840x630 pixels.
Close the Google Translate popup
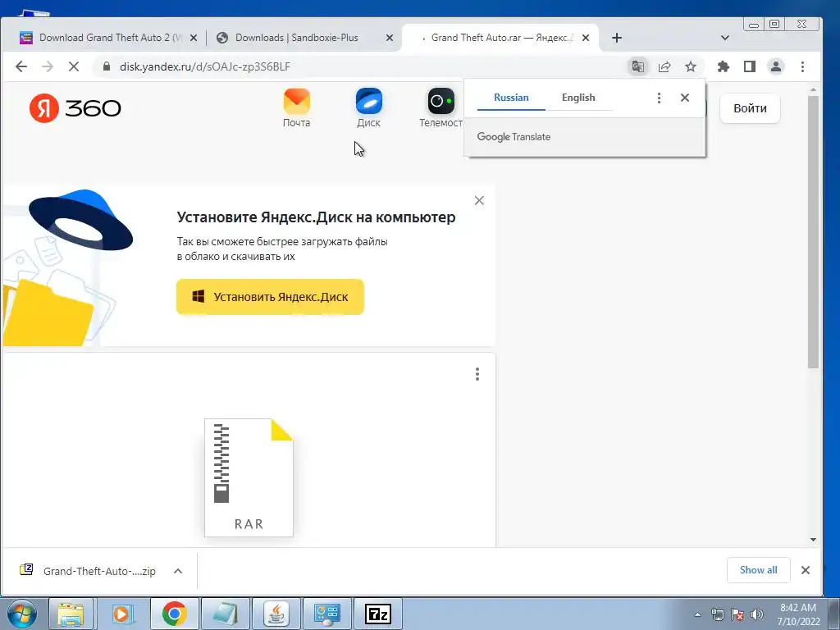click(685, 98)
